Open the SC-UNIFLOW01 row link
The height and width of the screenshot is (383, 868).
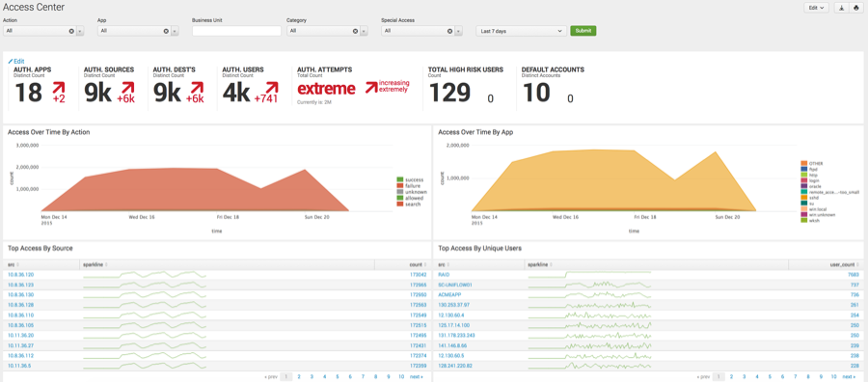(x=455, y=285)
